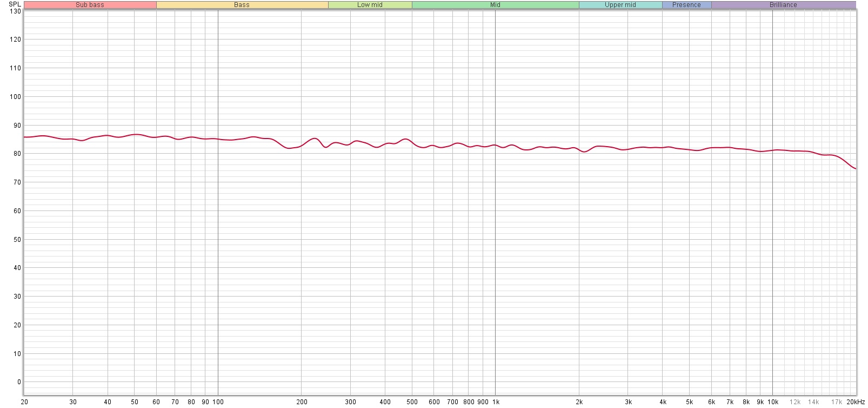Select the 800 Hz frequency axis label

469,402
